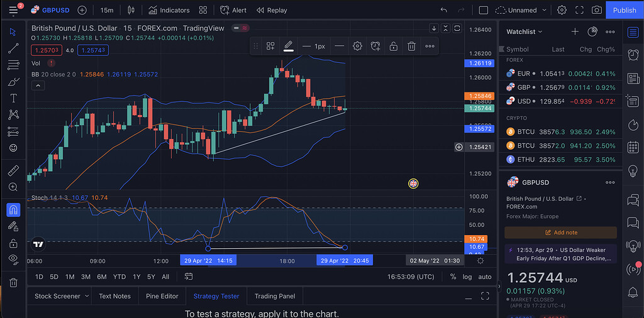644x318 pixels.
Task: Select the Brush drawing tool
Action: pos(13,82)
